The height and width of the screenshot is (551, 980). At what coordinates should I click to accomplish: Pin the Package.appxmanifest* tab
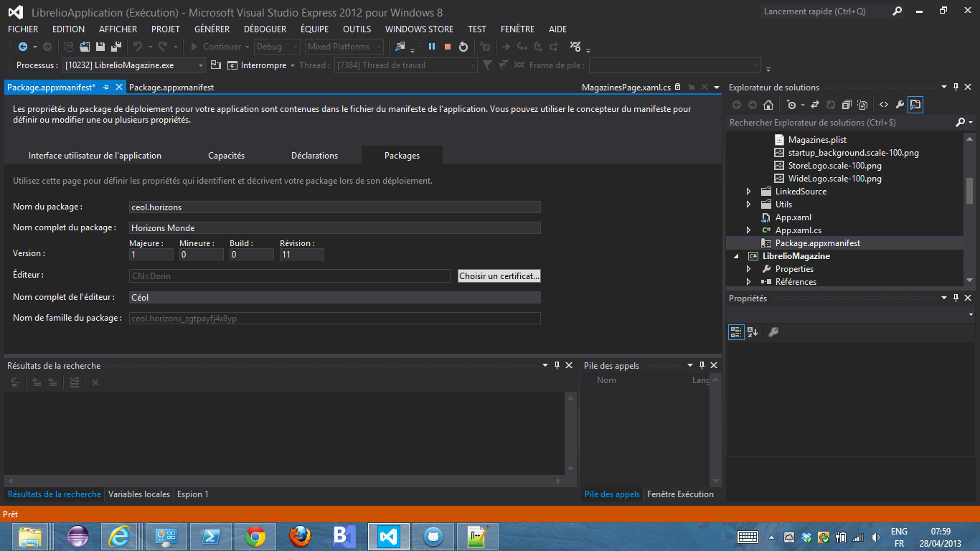[105, 87]
